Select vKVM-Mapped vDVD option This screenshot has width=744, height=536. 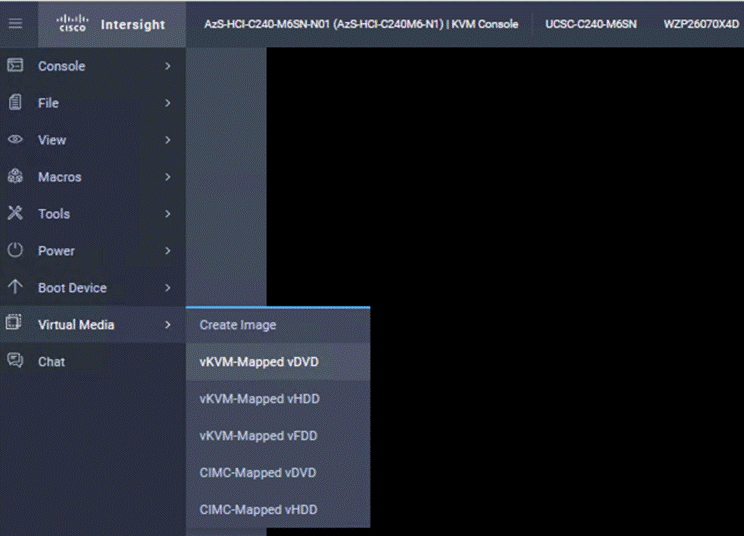tap(278, 362)
